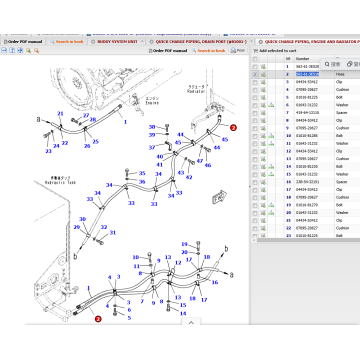Open replacement tree icon in row 11
The image size is (360, 360).
pyautogui.click(x=272, y=143)
